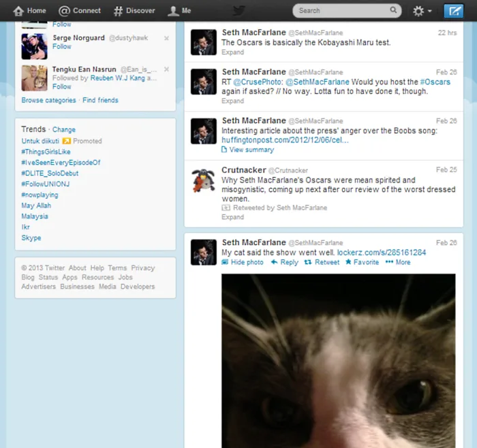Open the Discover tab
Image resolution: width=477 pixels, height=448 pixels.
[134, 11]
